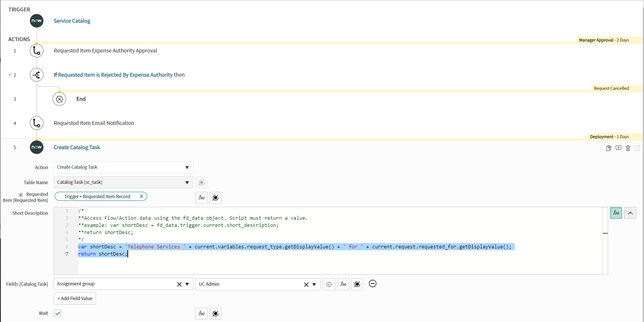Open data pill picker for Wait field
Viewport: 644px width, 322px height.
(x=215, y=313)
